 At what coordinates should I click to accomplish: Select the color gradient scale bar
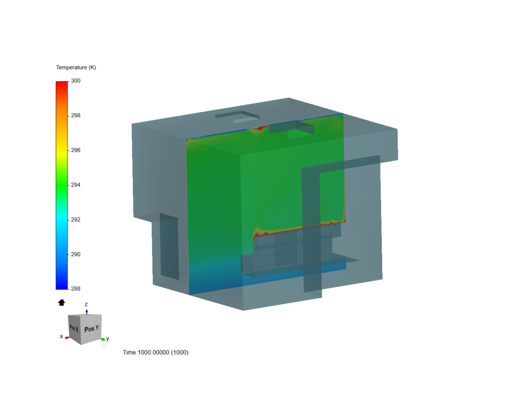(61, 185)
